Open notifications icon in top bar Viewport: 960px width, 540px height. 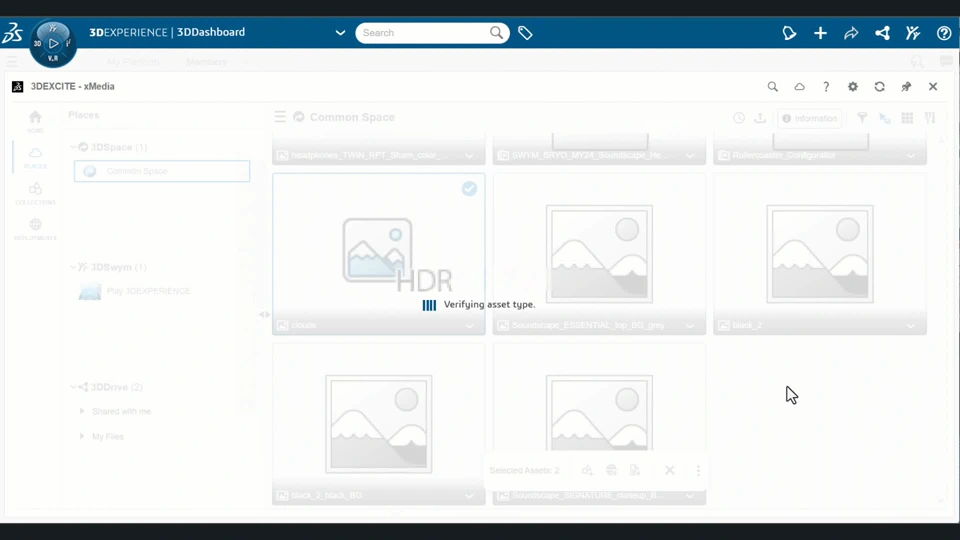(789, 33)
